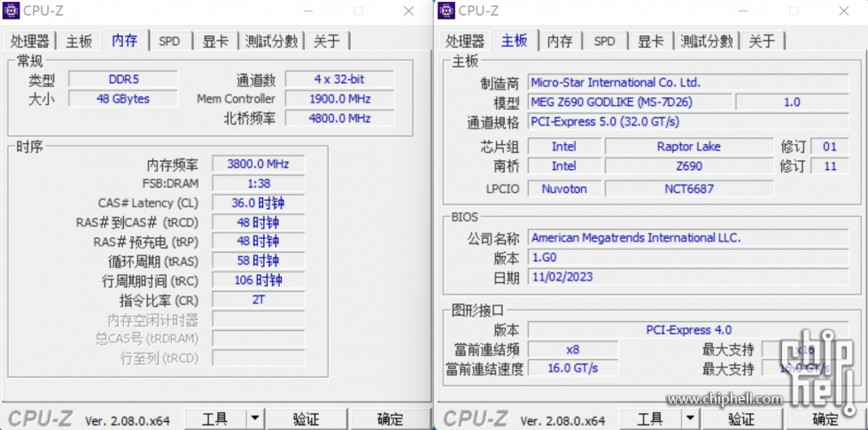The image size is (868, 430).
Task: Click American Megatrends International LLC. field
Action: tap(688, 238)
